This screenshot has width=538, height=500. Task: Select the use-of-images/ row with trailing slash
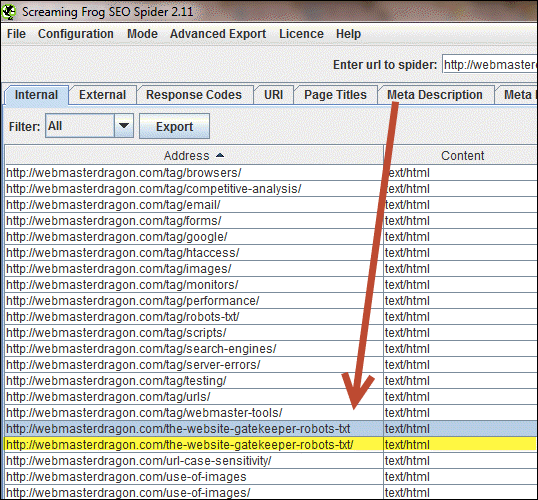coord(194,493)
